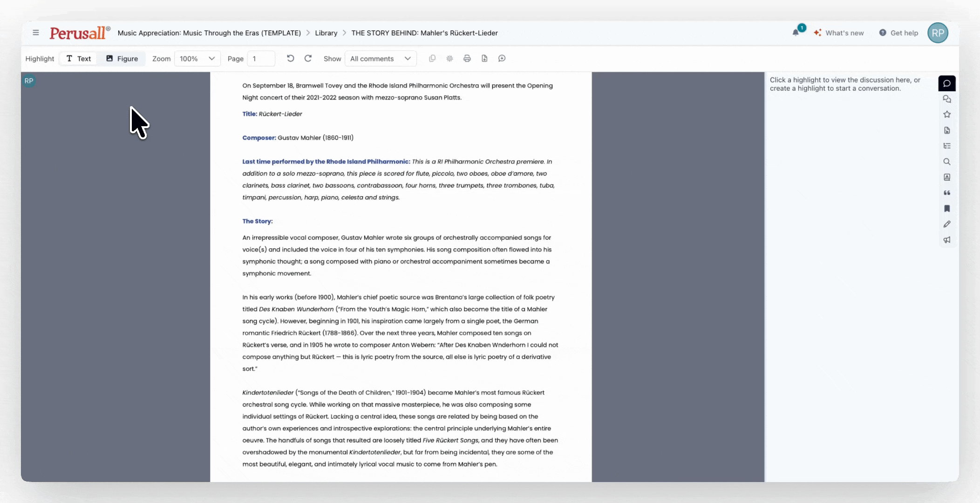Open the figures document sidebar icon

click(947, 130)
